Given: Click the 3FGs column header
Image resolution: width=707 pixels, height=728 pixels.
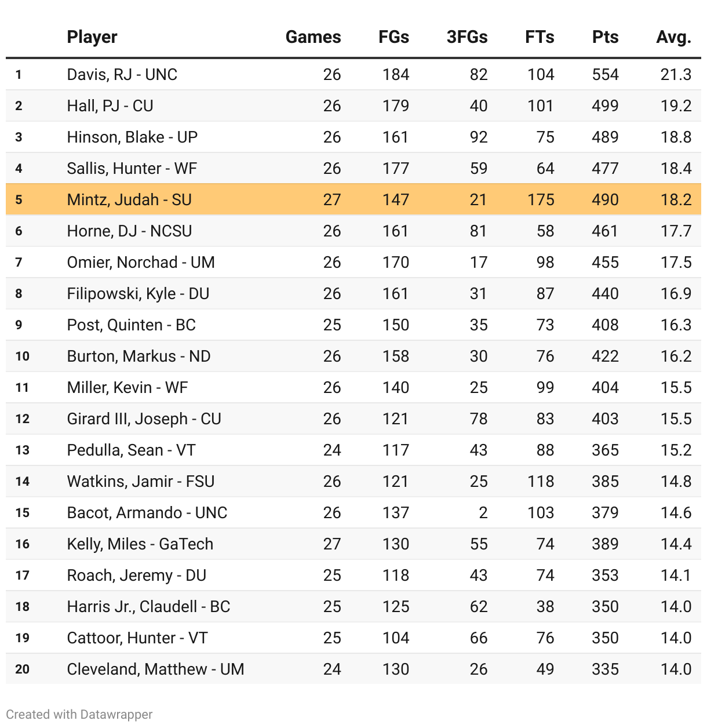Looking at the screenshot, I should pos(467,37).
